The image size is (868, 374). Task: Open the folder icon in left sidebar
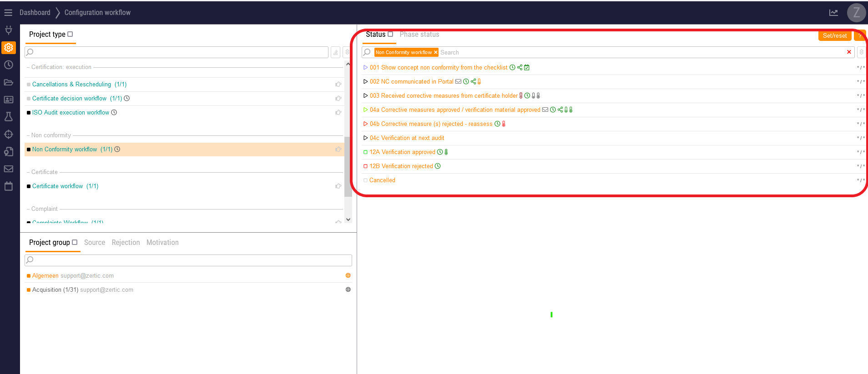point(8,82)
